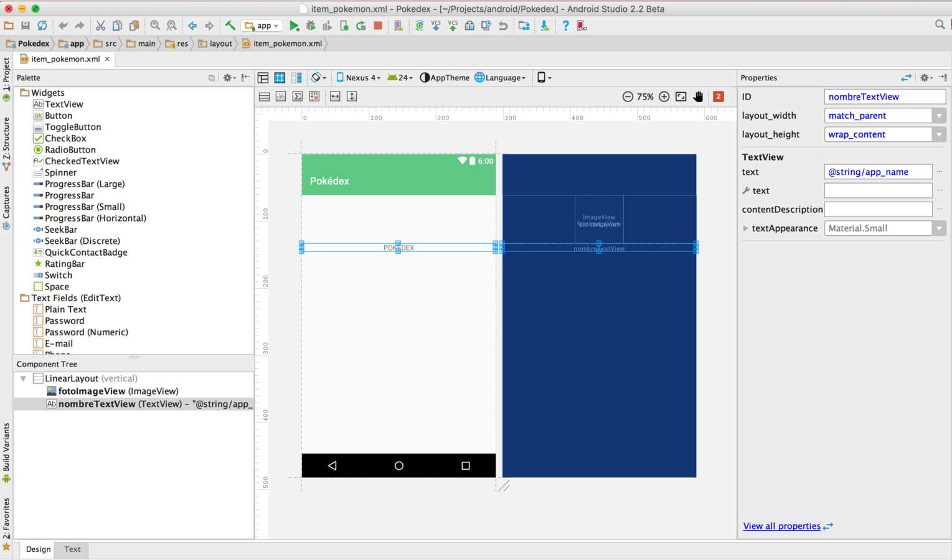This screenshot has height=560, width=952.
Task: Zoom in the design canvas
Action: 664,96
